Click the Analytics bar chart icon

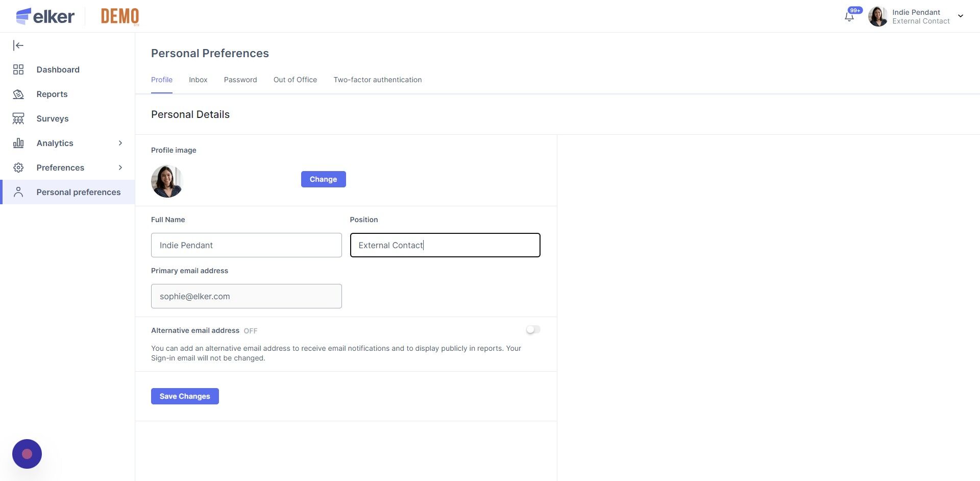click(18, 143)
